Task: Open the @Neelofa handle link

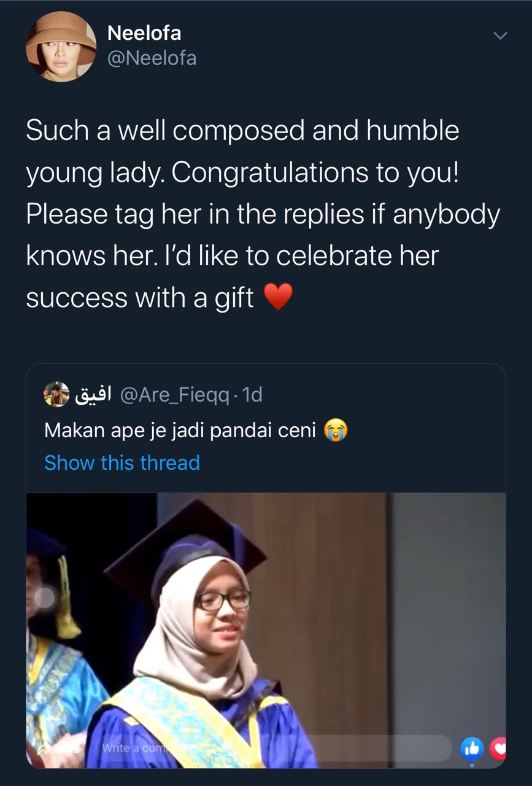Action: point(152,58)
